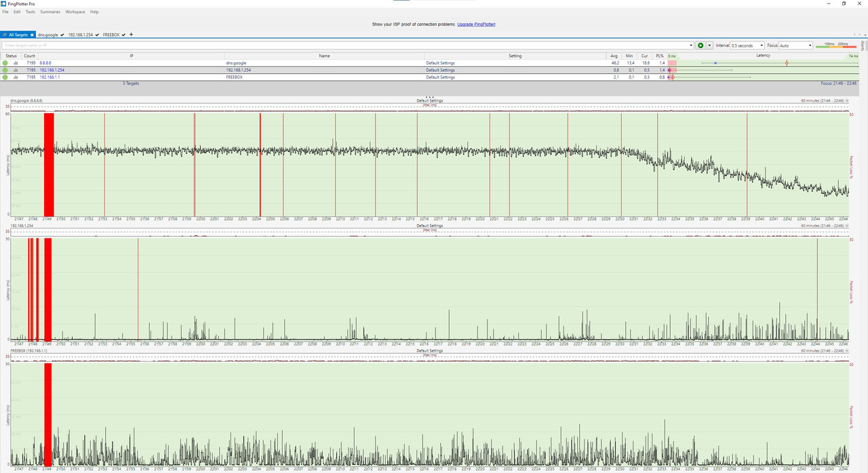Toggle graph icon for the 192.168.1.254 row
868x473 pixels.
(x=16, y=70)
